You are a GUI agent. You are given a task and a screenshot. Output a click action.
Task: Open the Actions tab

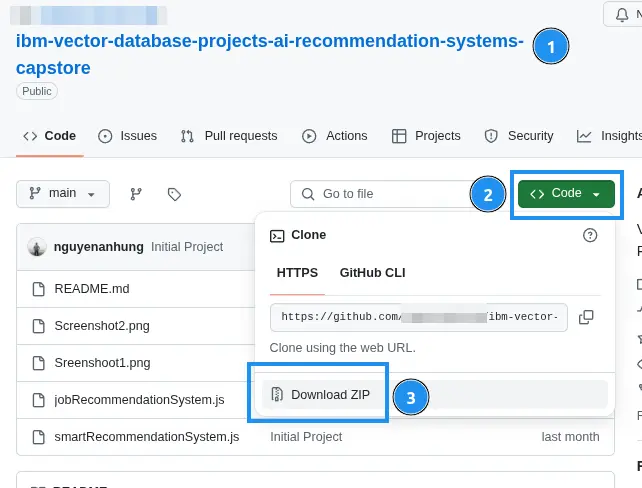click(x=335, y=136)
